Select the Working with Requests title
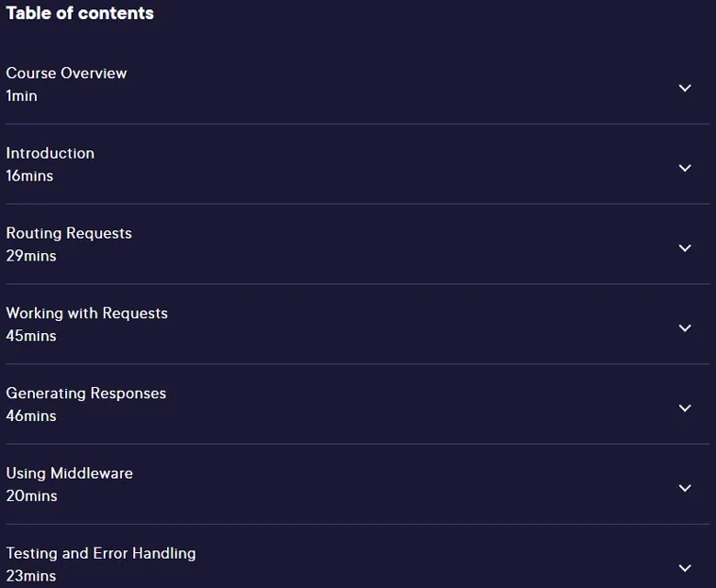 click(x=87, y=313)
